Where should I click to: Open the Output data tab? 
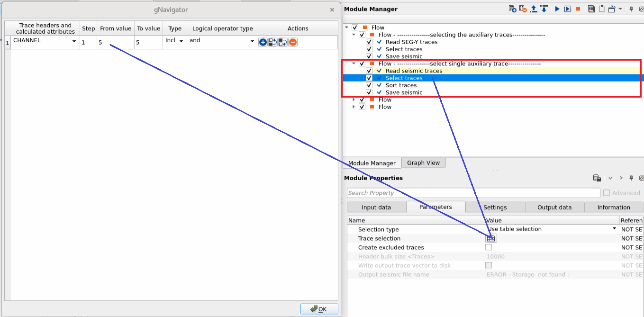click(x=554, y=207)
